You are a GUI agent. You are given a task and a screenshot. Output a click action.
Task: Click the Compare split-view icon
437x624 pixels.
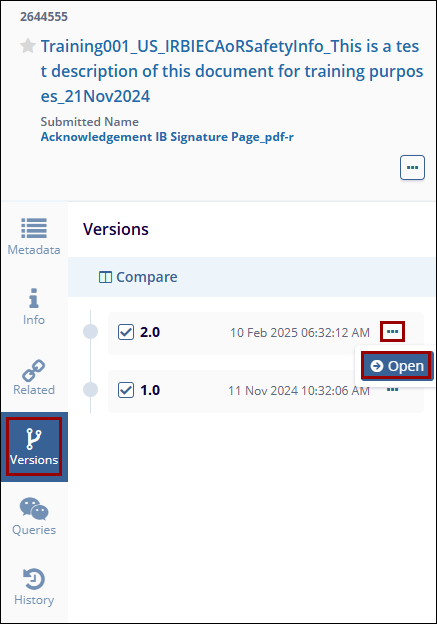point(105,277)
